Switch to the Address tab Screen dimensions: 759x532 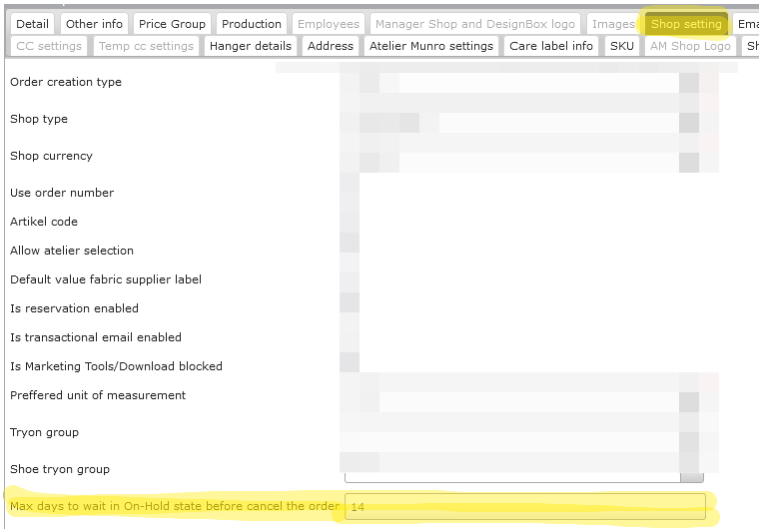[x=331, y=46]
